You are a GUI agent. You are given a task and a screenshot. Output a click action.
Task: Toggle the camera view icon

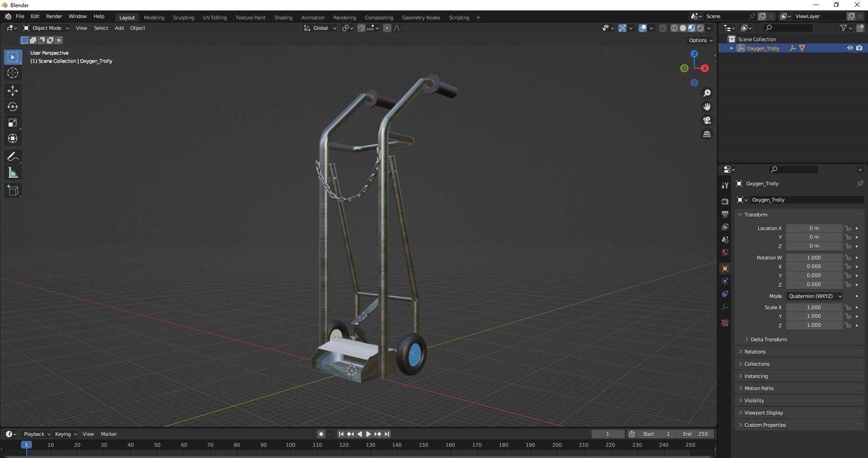[x=707, y=120]
